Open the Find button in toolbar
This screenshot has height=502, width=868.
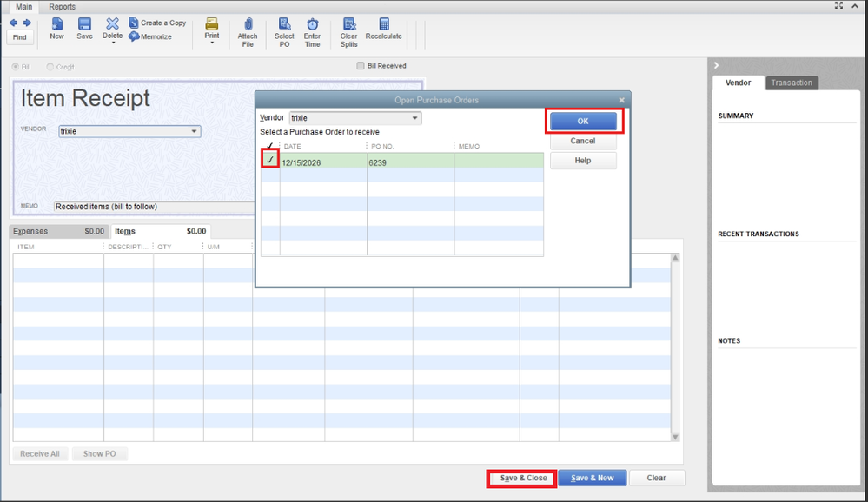tap(20, 37)
